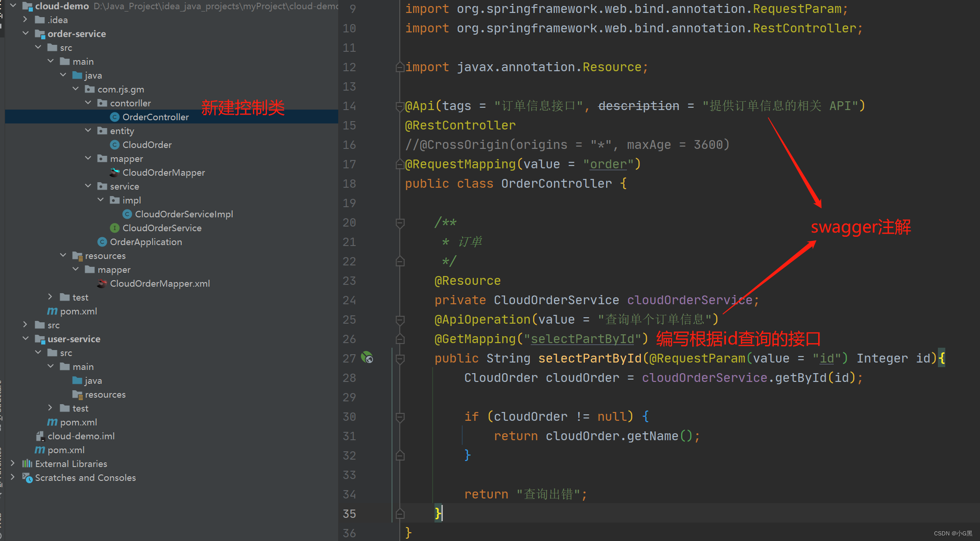The width and height of the screenshot is (980, 541).
Task: Click the "order" request mapping link
Action: click(x=608, y=164)
